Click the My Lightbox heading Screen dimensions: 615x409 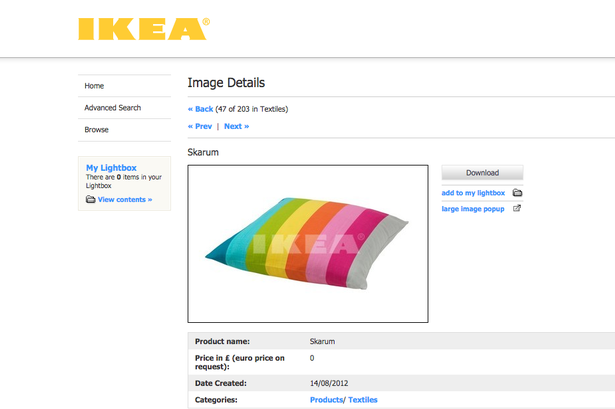coord(111,168)
